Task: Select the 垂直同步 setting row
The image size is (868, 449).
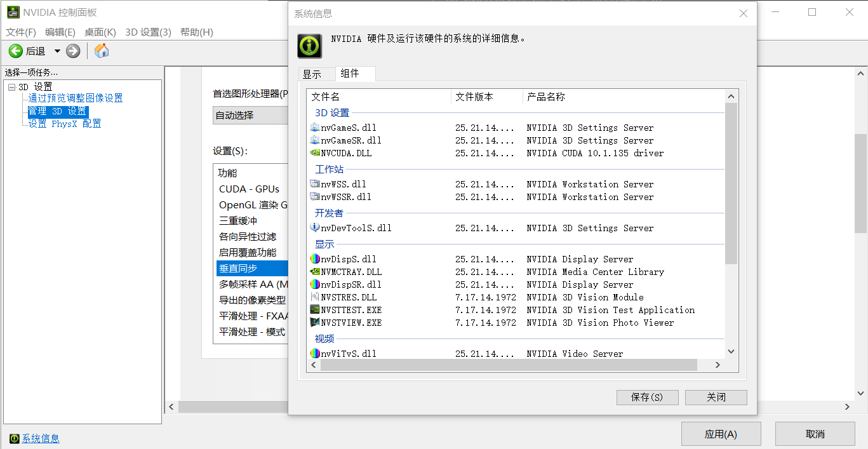Action: point(252,268)
